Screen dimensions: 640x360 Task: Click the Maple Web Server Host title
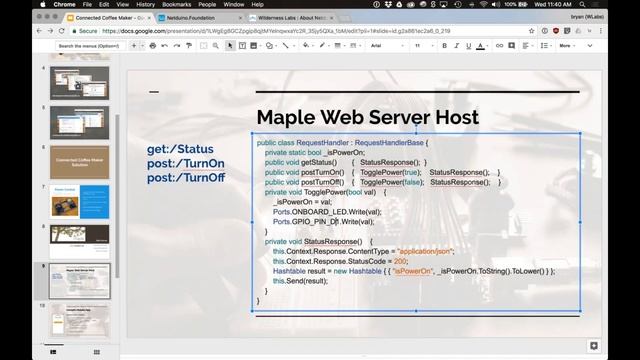coord(367,117)
